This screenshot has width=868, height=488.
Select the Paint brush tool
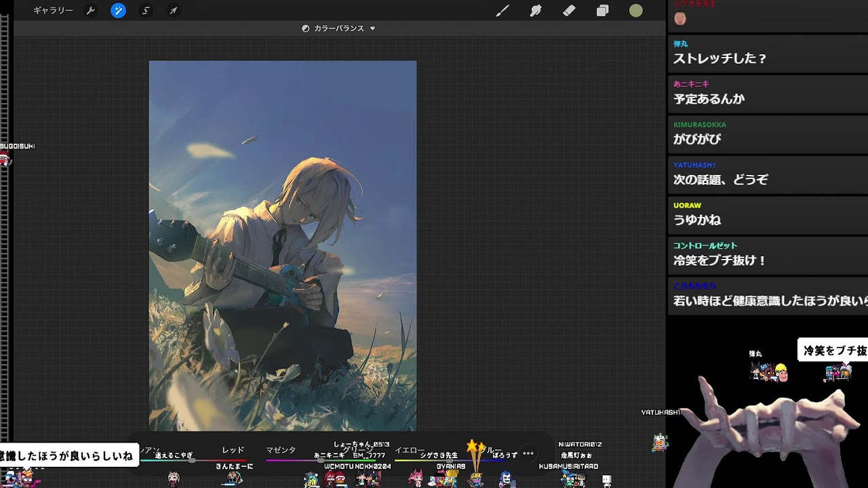(x=502, y=11)
